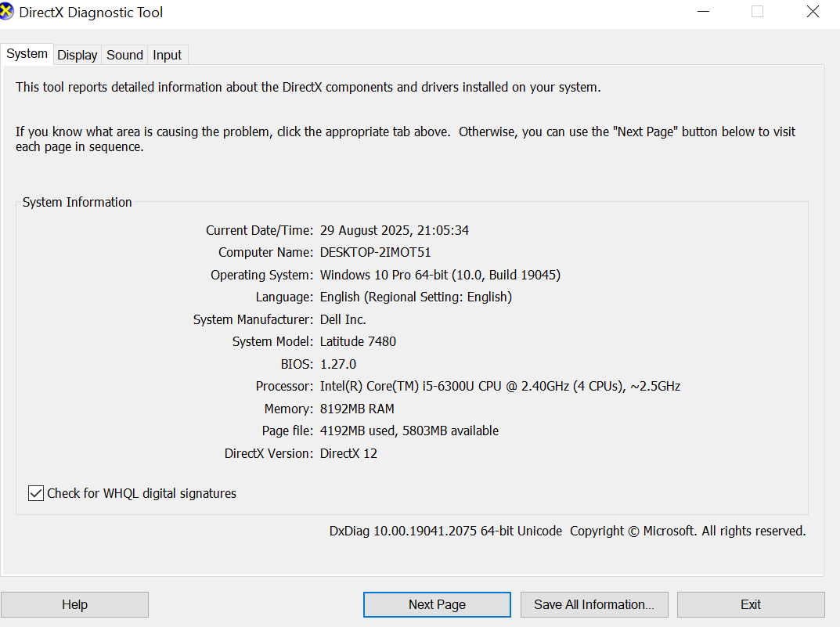Viewport: 840px width, 627px height.
Task: Click the computer name DESKTOP-2IMOT51
Action: [376, 253]
